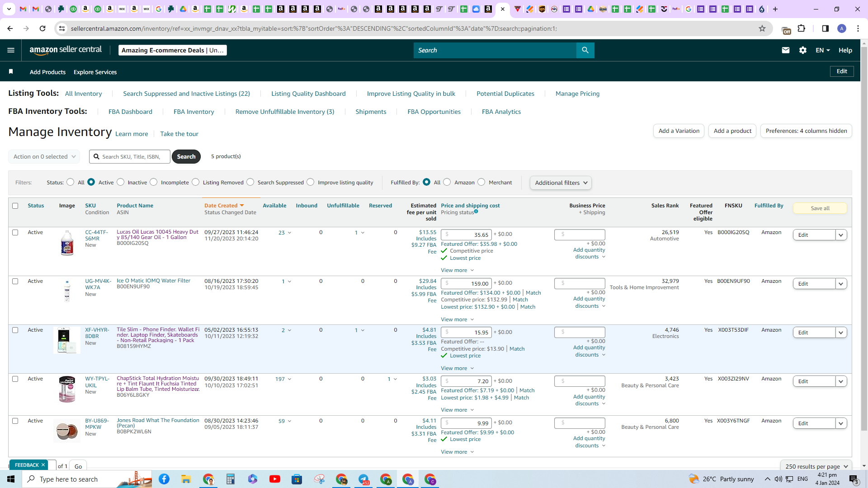This screenshot has height=488, width=868.
Task: Open the notifications center icon
Action: 854,479
